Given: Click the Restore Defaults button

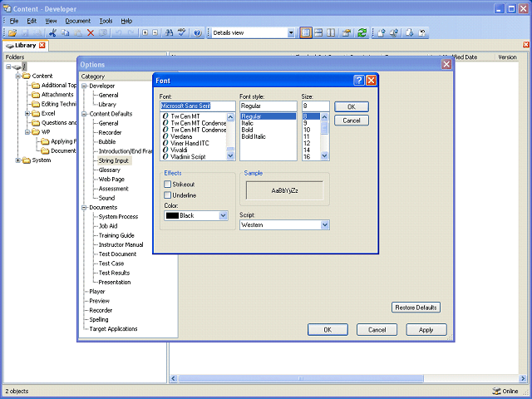Looking at the screenshot, I should pyautogui.click(x=416, y=308).
